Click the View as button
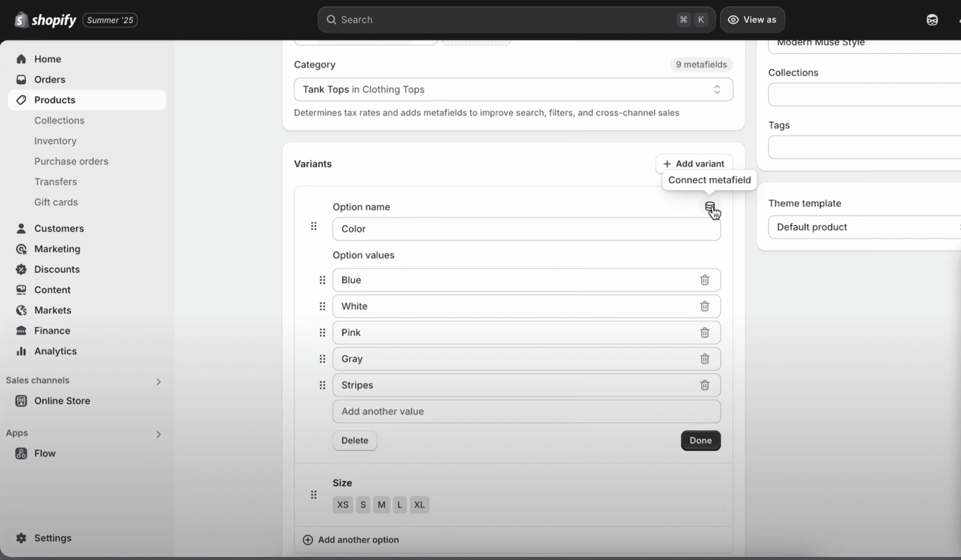This screenshot has width=961, height=560. click(x=752, y=20)
